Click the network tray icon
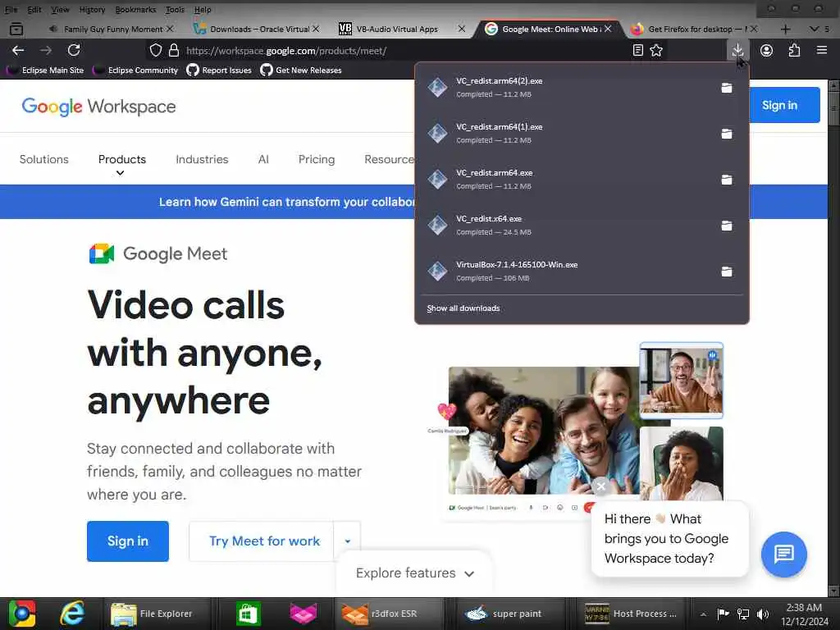Viewport: 840px width, 630px height. click(x=743, y=614)
